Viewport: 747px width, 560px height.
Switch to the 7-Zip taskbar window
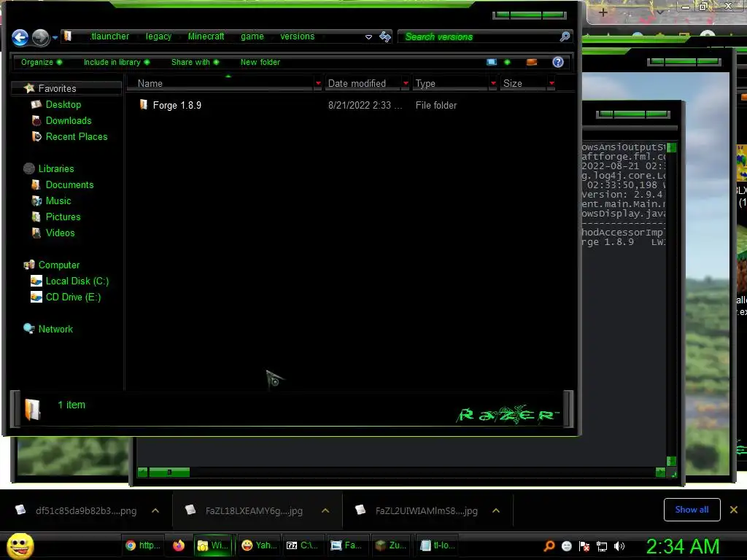[302, 545]
